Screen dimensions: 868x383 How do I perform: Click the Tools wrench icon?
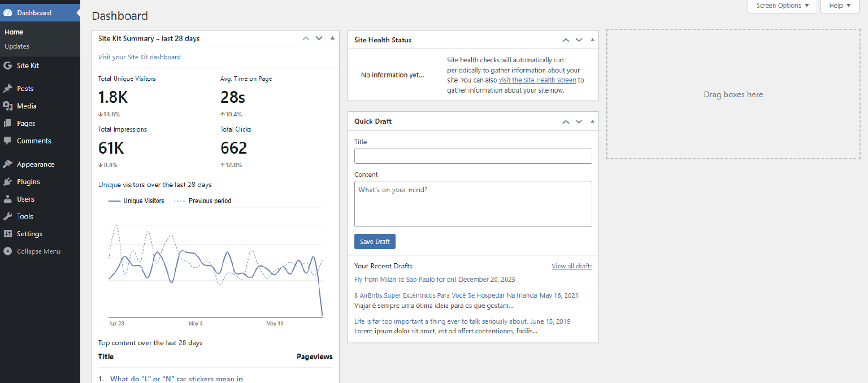(7, 216)
